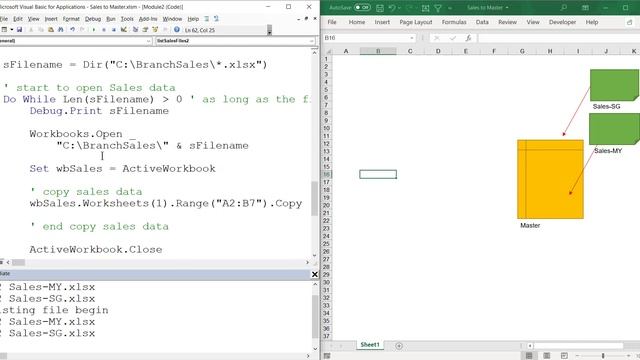640x360 pixels.
Task: Open the Undo history dropdown arrow in Excel
Action: pos(399,8)
